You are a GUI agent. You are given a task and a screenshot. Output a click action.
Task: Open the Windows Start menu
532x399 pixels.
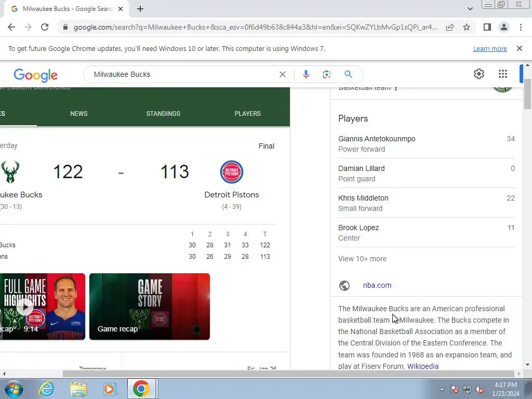(x=14, y=389)
